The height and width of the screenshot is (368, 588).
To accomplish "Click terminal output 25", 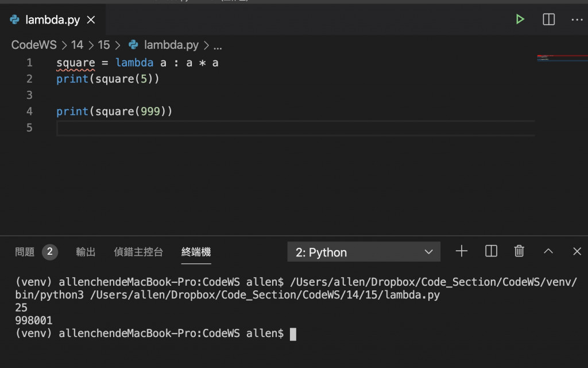I will 21,308.
